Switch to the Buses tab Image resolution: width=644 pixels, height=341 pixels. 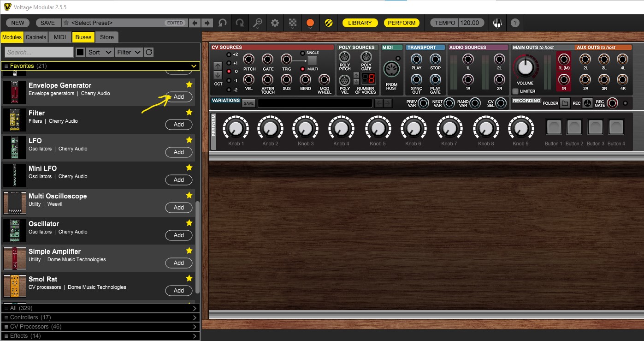(x=83, y=37)
